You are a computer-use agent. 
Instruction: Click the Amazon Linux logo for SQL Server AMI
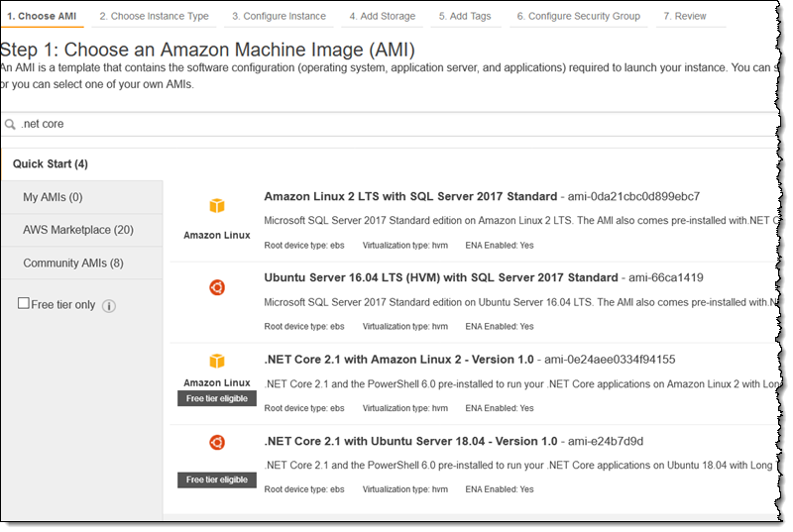tap(217, 206)
